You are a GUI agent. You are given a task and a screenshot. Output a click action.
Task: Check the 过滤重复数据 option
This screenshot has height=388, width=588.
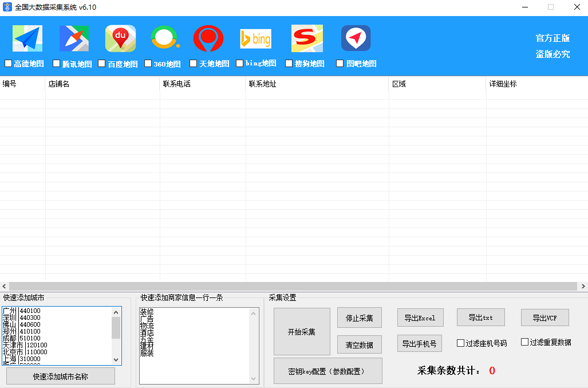pos(524,342)
